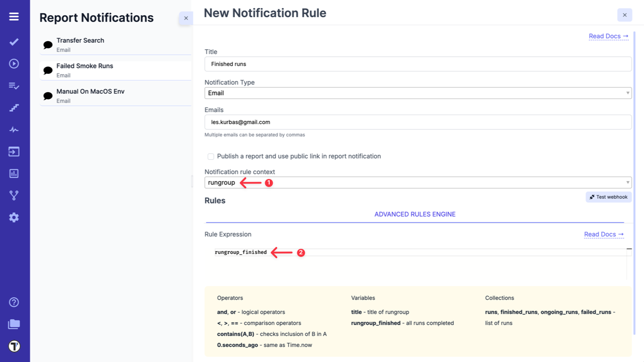The width and height of the screenshot is (644, 362).
Task: Open the Plans checklist icon in the sidebar
Action: [x=14, y=86]
